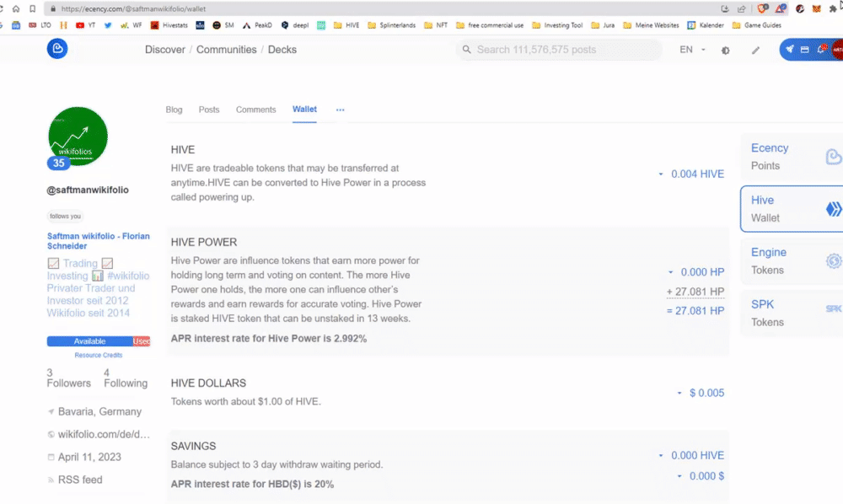The height and width of the screenshot is (504, 843).
Task: Switch to the Comments tab
Action: (x=256, y=110)
